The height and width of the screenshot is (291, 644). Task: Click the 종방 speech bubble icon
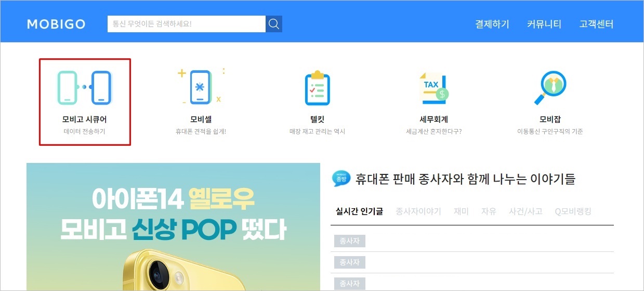coord(341,179)
